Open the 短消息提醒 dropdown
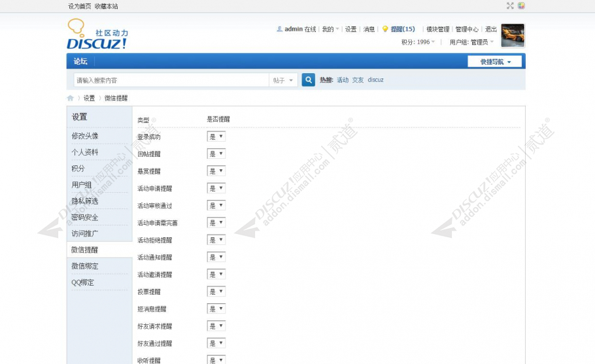595x364 pixels. [216, 308]
